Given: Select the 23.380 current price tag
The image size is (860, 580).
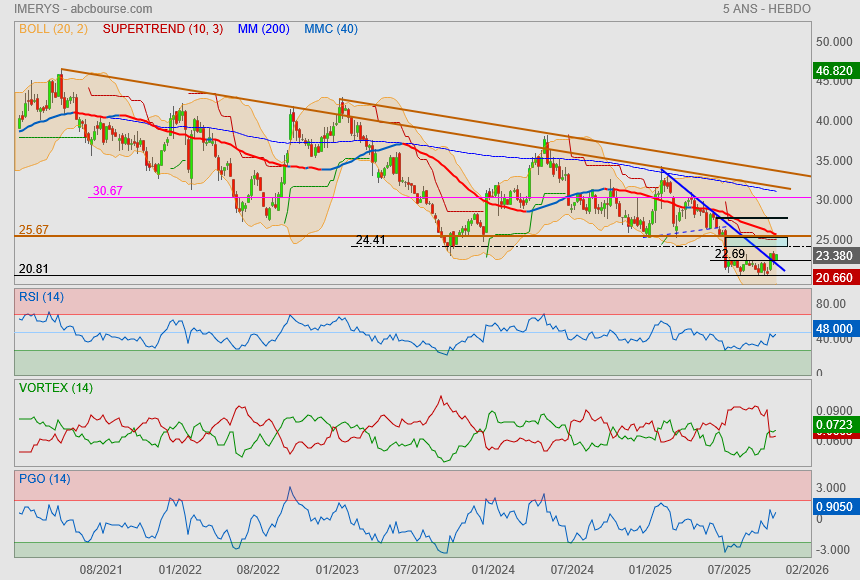Looking at the screenshot, I should point(833,256).
